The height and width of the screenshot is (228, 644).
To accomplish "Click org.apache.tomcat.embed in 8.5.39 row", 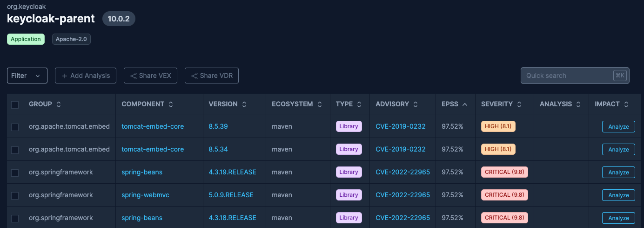I will 69,126.
